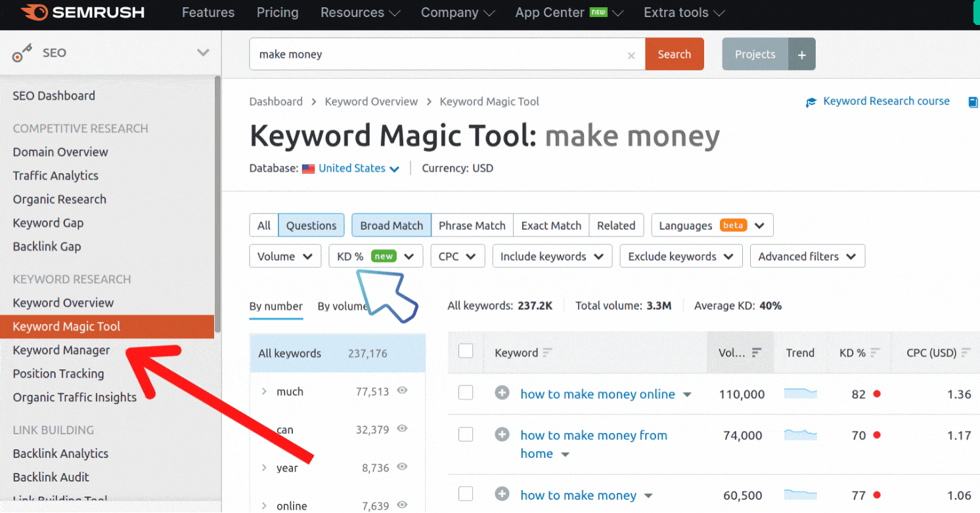Open Keyword Manager in sidebar
Viewport: 980px width, 513px height.
click(62, 350)
